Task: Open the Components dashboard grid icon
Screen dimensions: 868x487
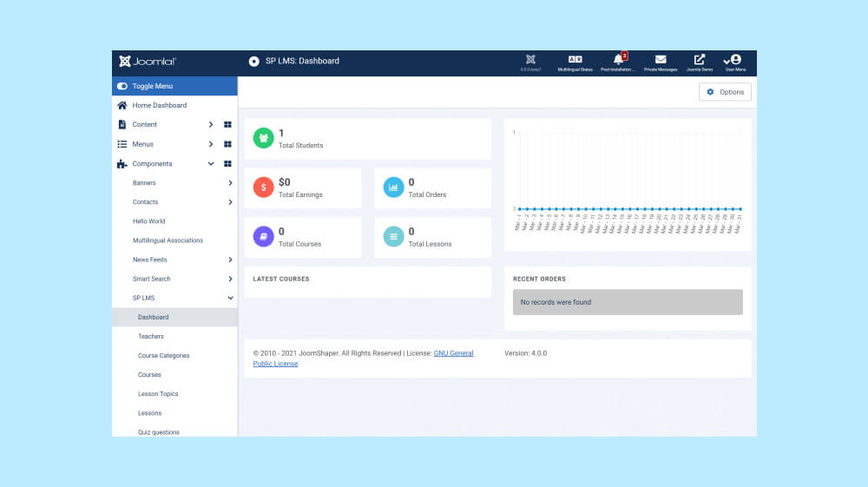Action: click(x=227, y=164)
